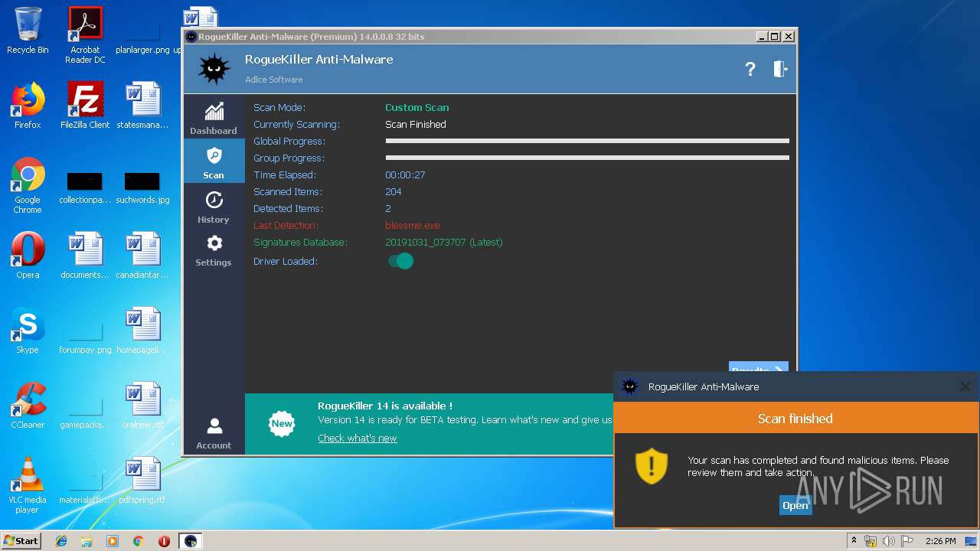
Task: Show hidden tray icons arrow
Action: click(854, 540)
